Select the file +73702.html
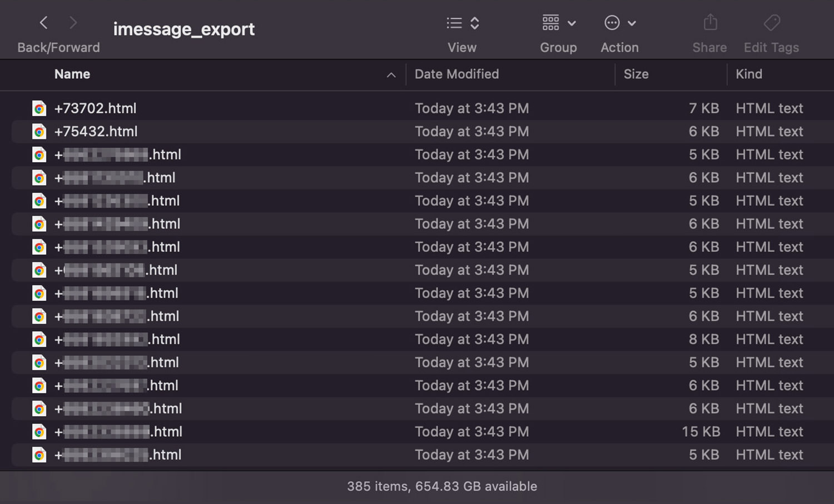 coord(95,108)
